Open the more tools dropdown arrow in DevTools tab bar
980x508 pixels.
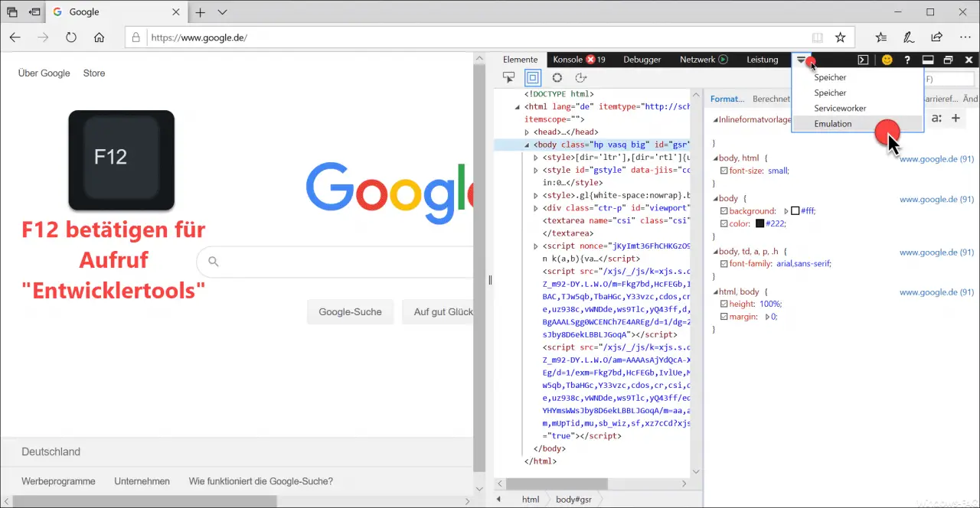(801, 60)
